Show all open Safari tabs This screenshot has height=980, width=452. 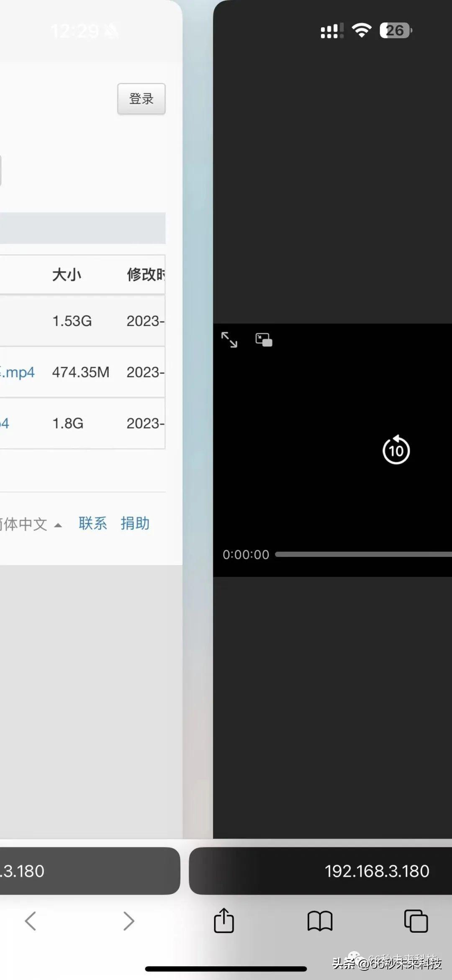tap(416, 921)
